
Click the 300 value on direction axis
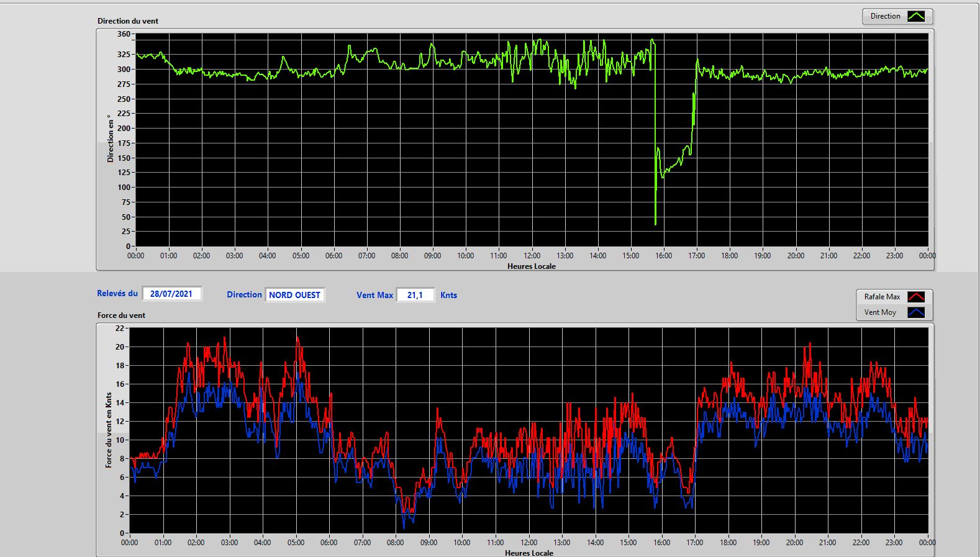pos(124,70)
